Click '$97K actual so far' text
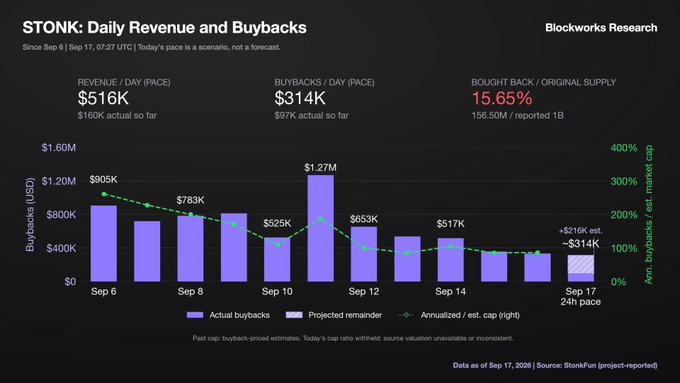Screen dimensions: 680x383 click(311, 115)
